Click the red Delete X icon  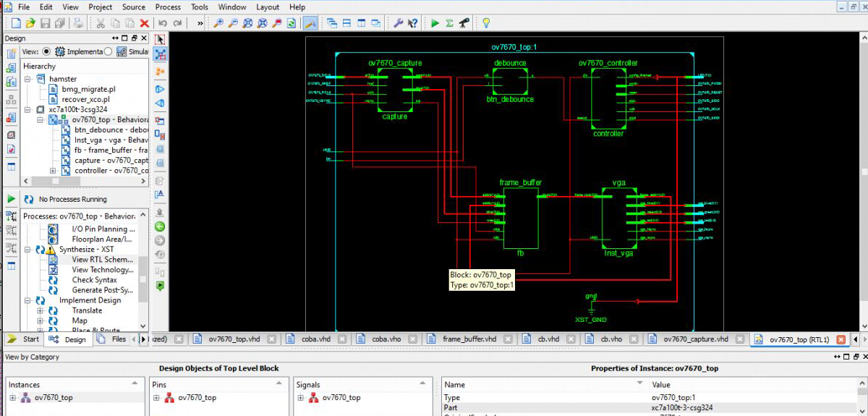(x=144, y=23)
